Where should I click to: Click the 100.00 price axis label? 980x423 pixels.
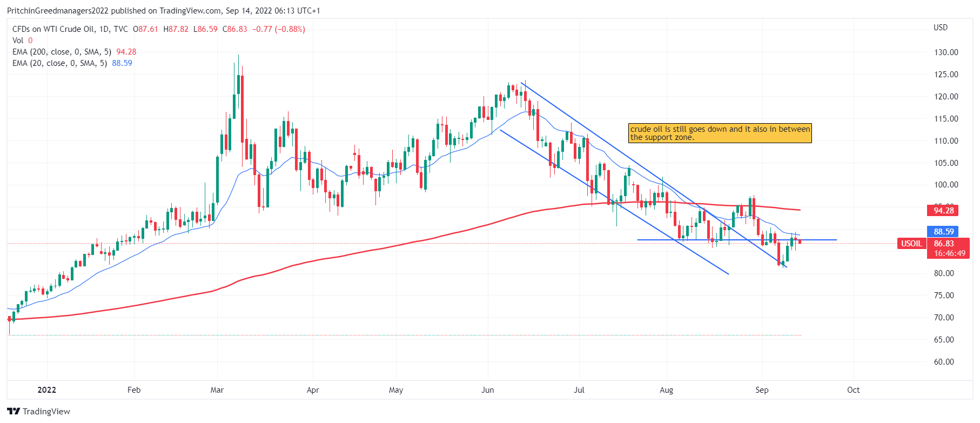point(946,185)
